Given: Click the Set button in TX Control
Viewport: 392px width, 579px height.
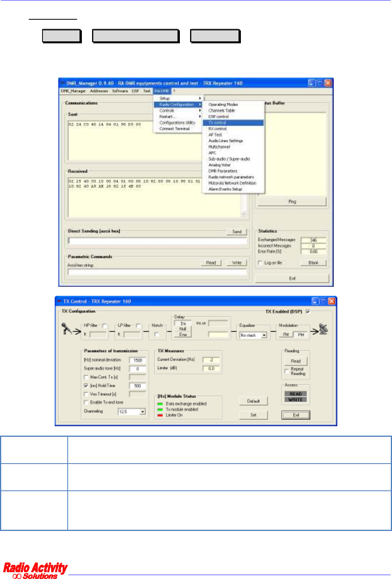Looking at the screenshot, I should [253, 415].
